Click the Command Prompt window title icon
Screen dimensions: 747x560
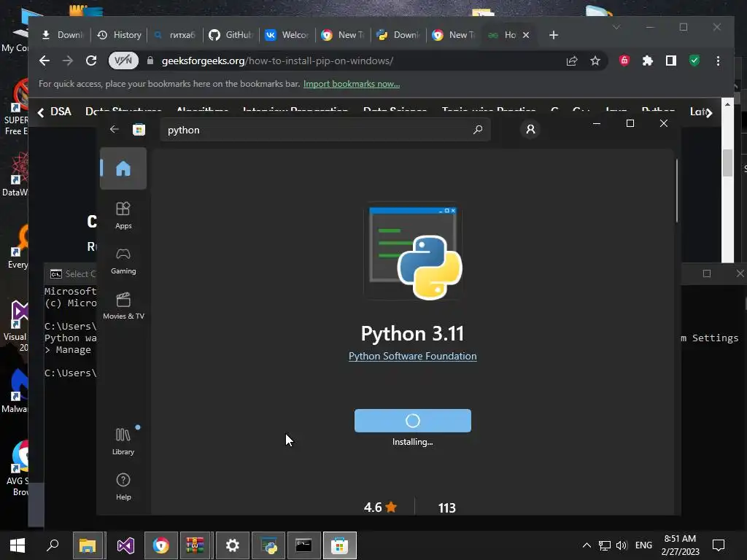coord(55,274)
